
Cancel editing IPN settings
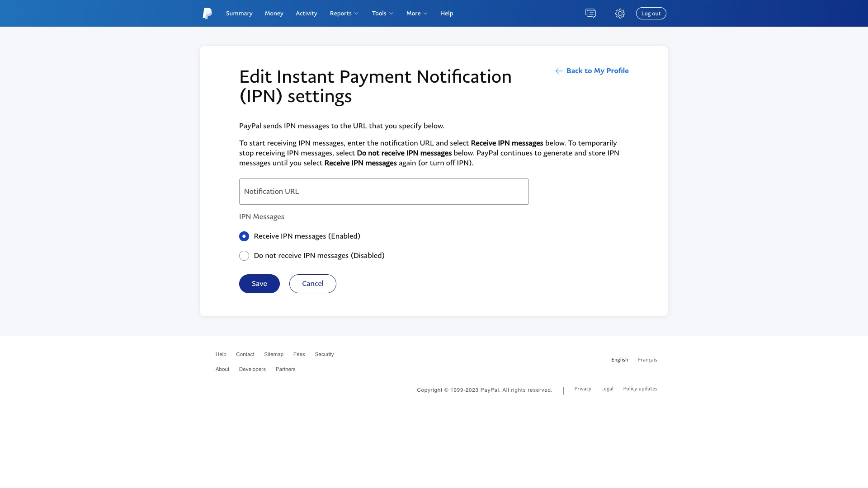click(313, 284)
